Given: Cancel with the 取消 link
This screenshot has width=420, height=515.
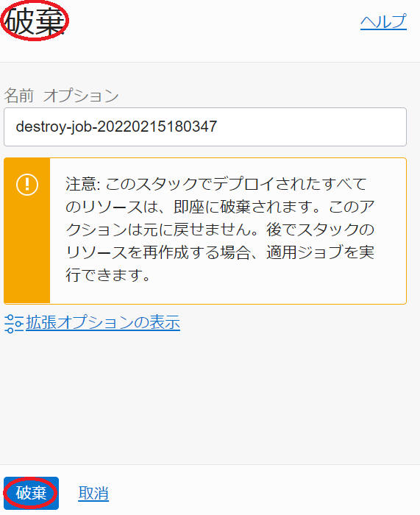Looking at the screenshot, I should (93, 494).
